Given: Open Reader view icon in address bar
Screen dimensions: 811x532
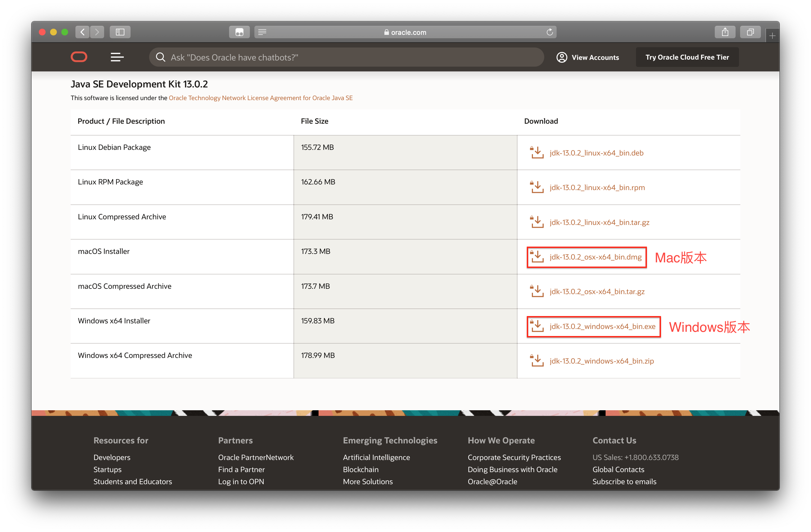Looking at the screenshot, I should click(262, 32).
